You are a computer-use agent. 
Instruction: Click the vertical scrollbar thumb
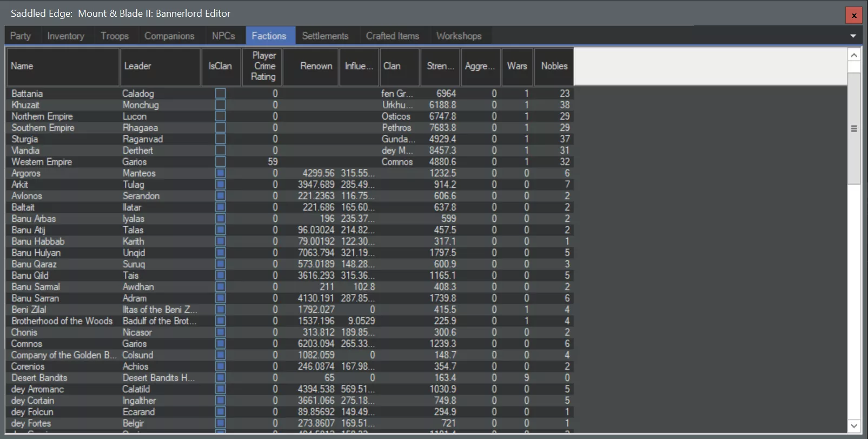(854, 128)
